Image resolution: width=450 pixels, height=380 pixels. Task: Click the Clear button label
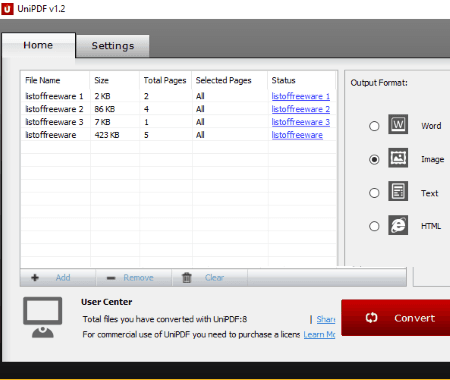pyautogui.click(x=214, y=278)
